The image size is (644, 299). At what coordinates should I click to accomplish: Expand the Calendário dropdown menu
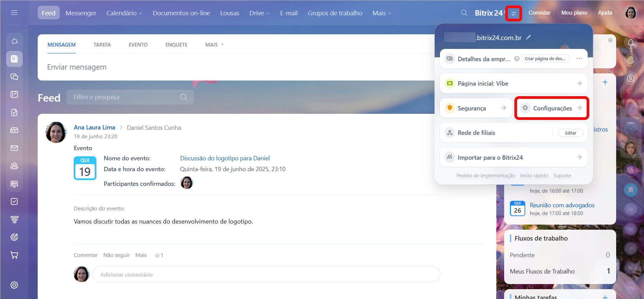124,13
